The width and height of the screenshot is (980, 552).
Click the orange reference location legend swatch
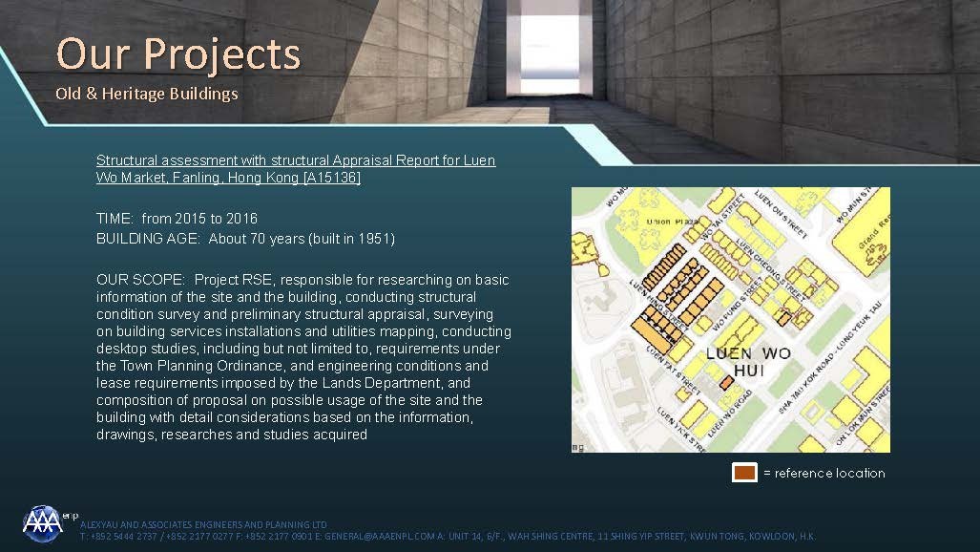[x=744, y=473]
